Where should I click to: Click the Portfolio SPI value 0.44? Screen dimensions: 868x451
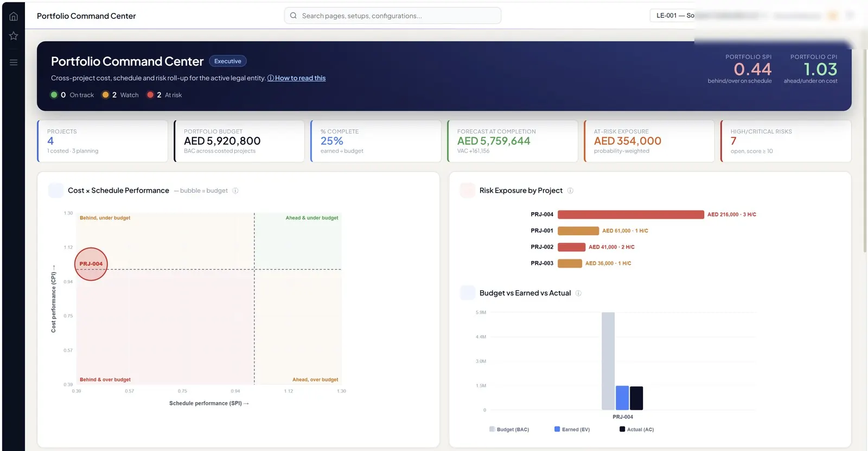[752, 69]
